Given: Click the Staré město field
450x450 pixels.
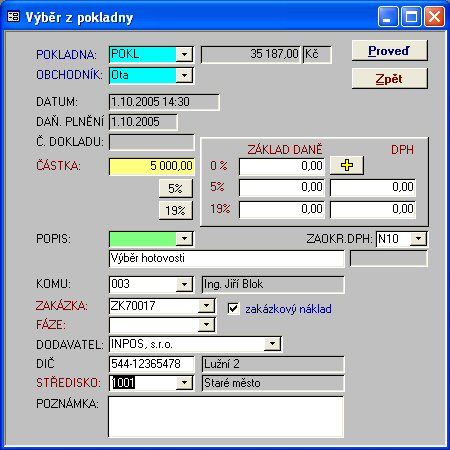Looking at the screenshot, I should 273,383.
